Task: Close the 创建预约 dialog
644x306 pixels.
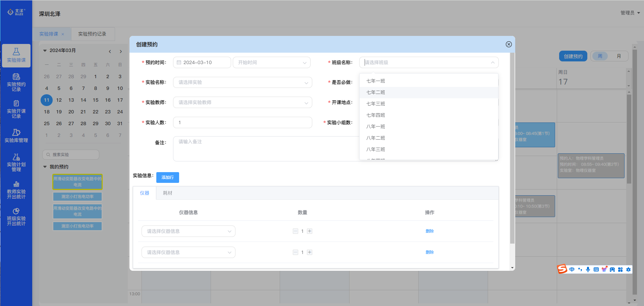Action: (x=508, y=44)
